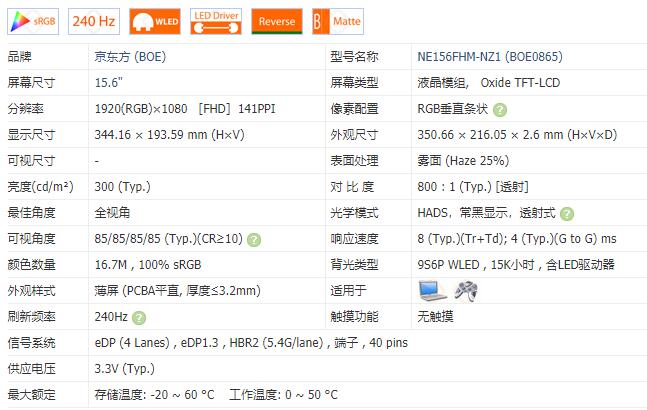
Task: Open the 京东方 (BOE) brand link
Action: click(x=130, y=57)
